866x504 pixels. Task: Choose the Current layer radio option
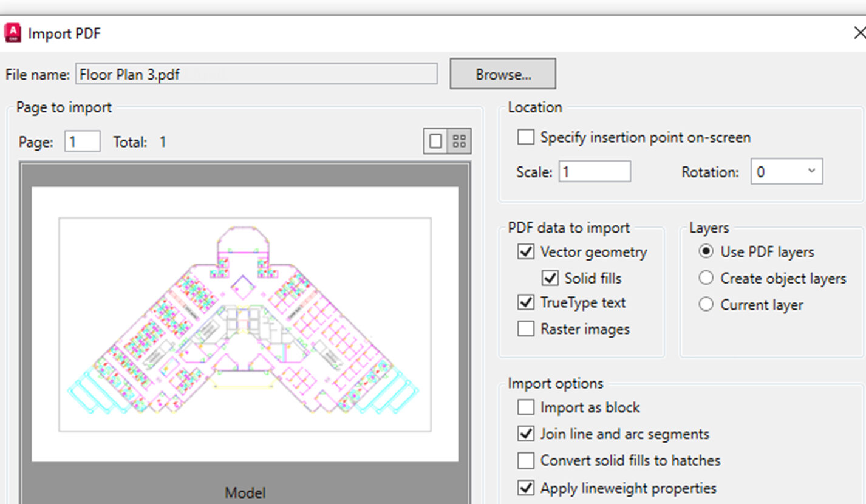706,305
